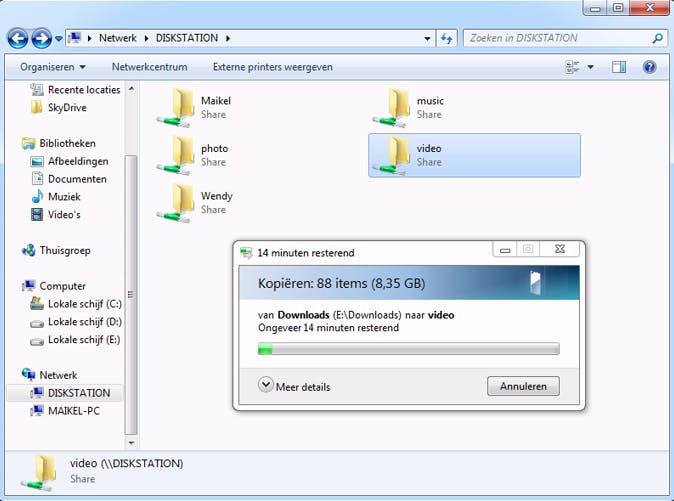This screenshot has height=501, width=674.
Task: Open the view options dropdown arrow
Action: [x=591, y=67]
